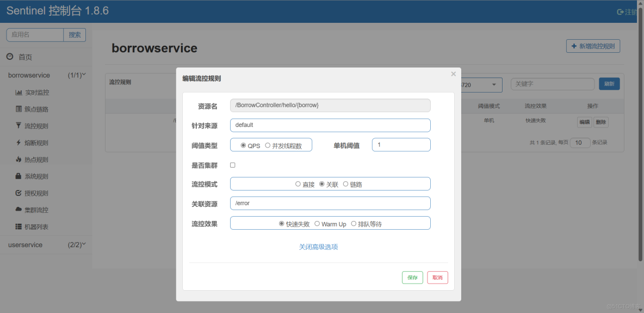
Task: Click the 资源名 read-only resource field
Action: click(330, 105)
